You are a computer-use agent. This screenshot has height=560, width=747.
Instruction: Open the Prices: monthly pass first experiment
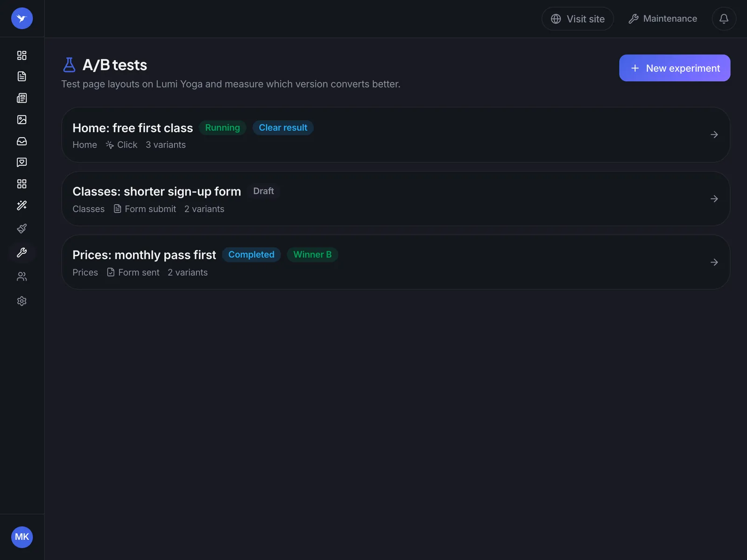395,262
